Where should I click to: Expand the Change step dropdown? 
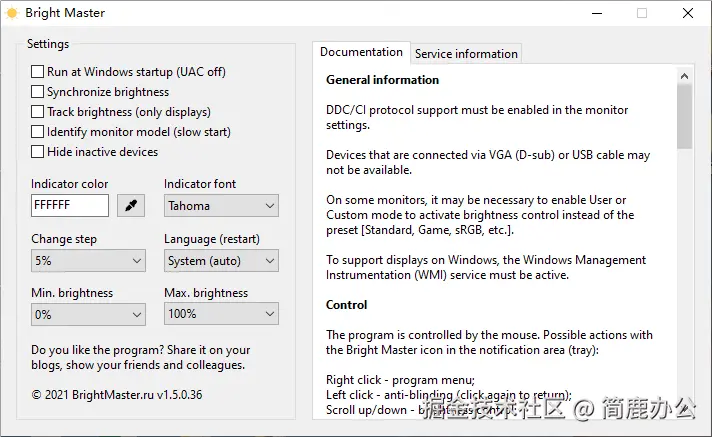point(88,261)
